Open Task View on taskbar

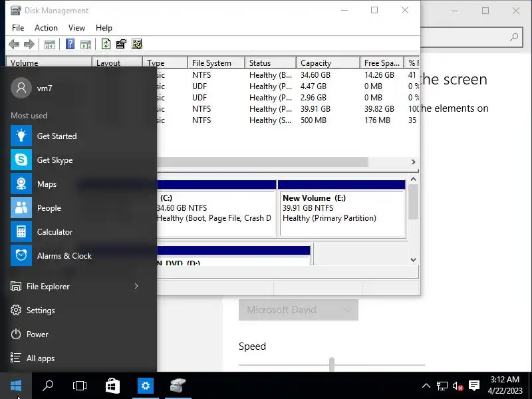(x=80, y=386)
